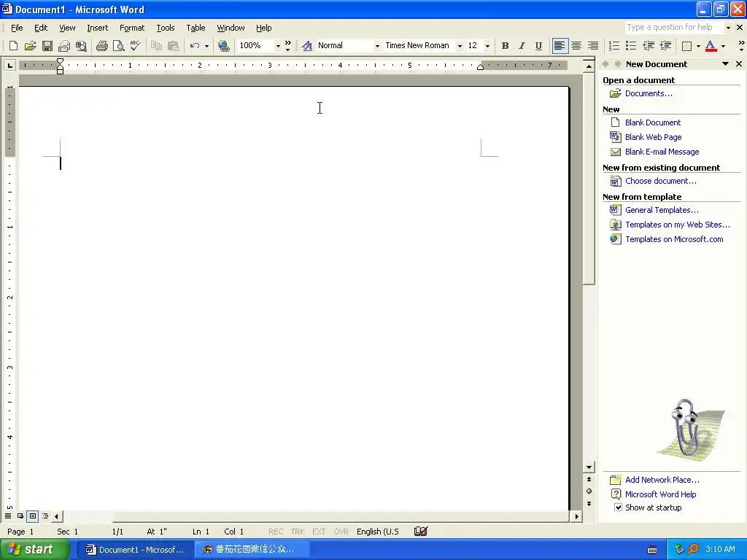Uncheck the Show at startup checkbox

pyautogui.click(x=618, y=507)
